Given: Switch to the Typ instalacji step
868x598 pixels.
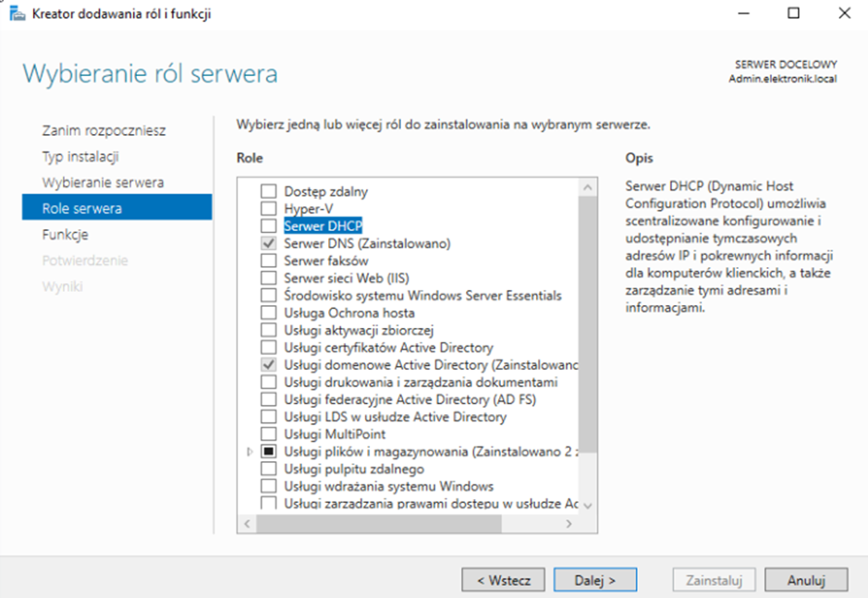Looking at the screenshot, I should 80,157.
